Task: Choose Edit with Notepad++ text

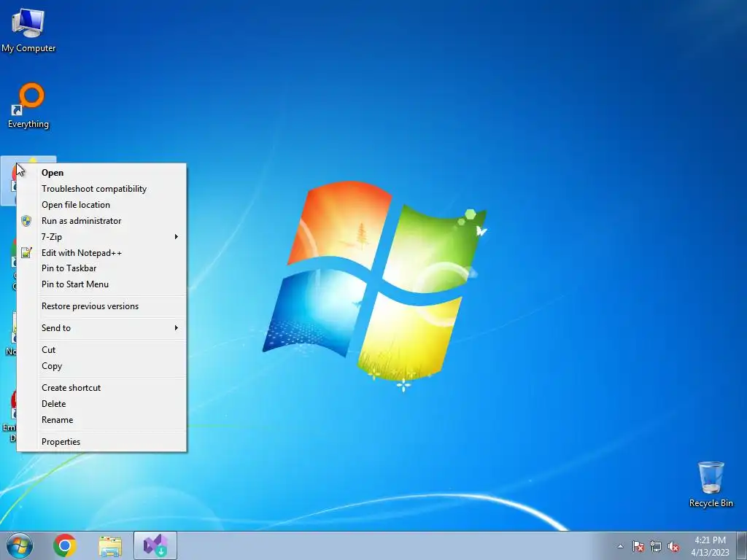Action: point(82,253)
